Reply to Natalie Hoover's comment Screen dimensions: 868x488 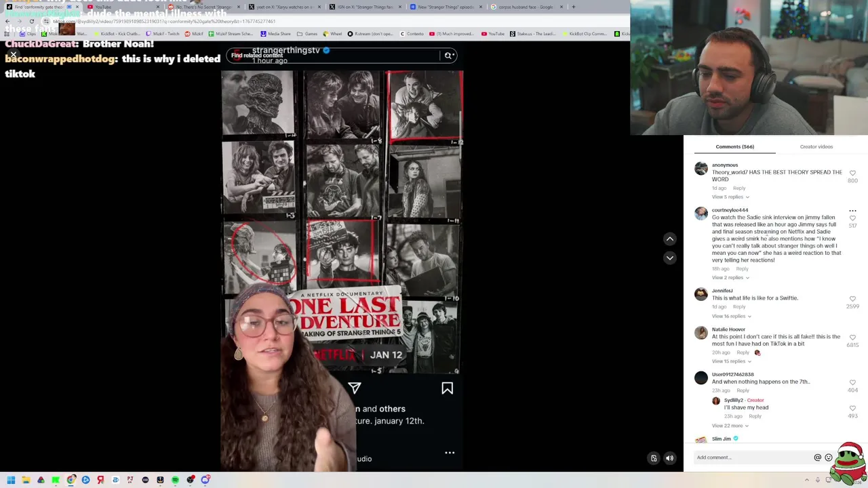pos(743,352)
